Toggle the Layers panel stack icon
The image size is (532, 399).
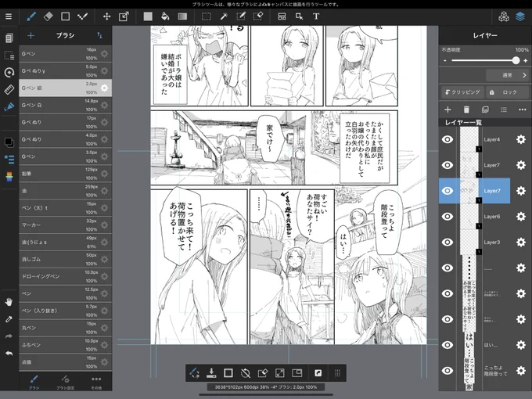pos(520,16)
